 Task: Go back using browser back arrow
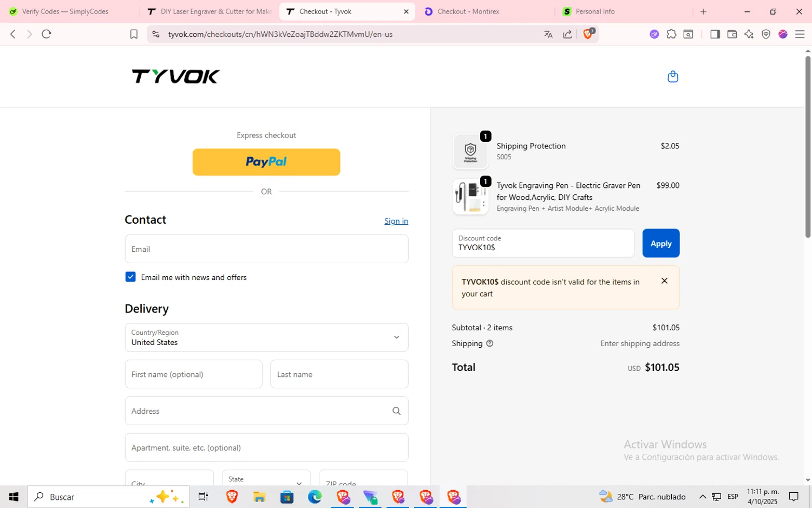tap(12, 34)
